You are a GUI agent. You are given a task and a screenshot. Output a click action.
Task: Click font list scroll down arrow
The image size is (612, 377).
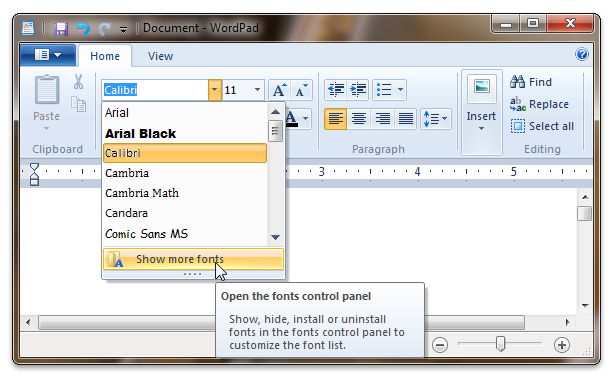point(276,237)
